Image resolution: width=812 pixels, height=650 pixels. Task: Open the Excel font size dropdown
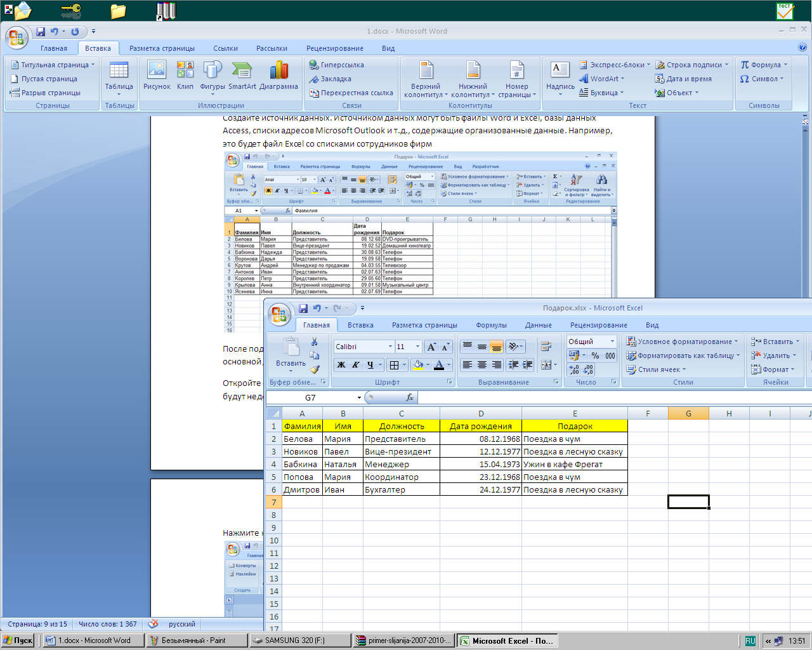[417, 347]
